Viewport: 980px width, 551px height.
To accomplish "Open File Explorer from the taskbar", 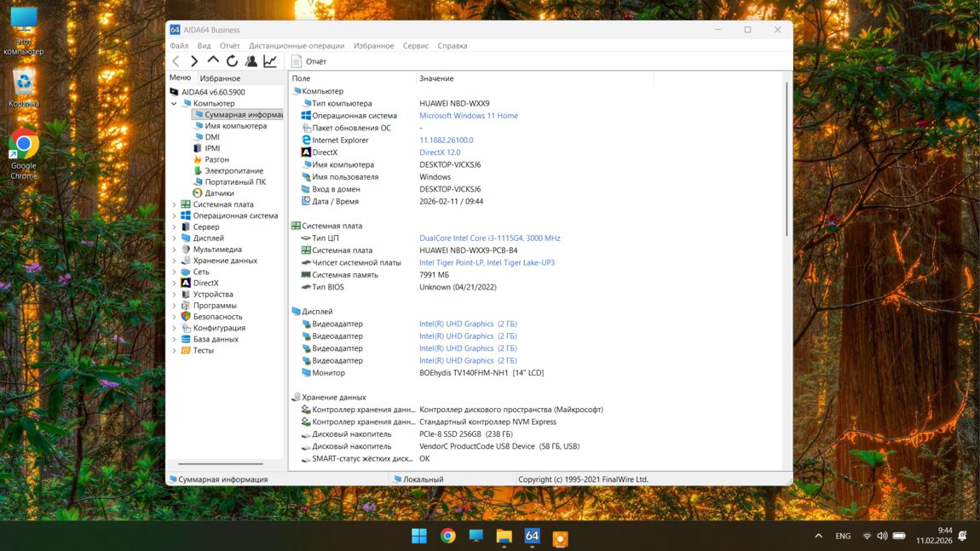I will pyautogui.click(x=504, y=536).
